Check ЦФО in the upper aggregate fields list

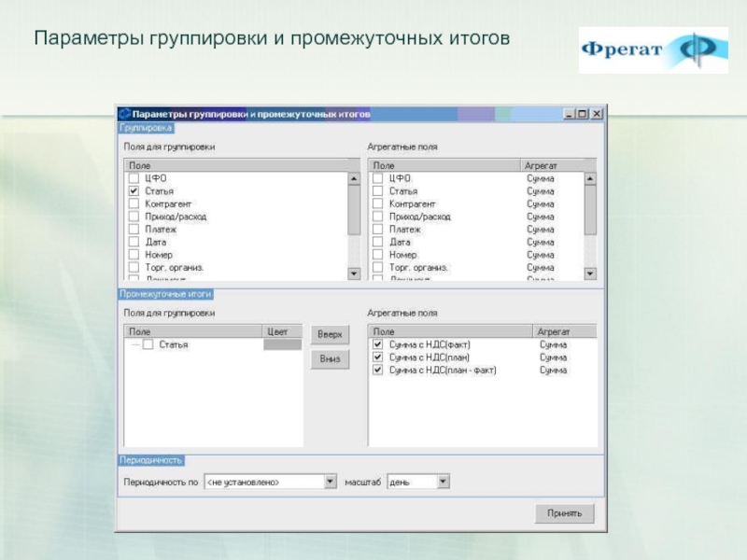click(x=378, y=178)
